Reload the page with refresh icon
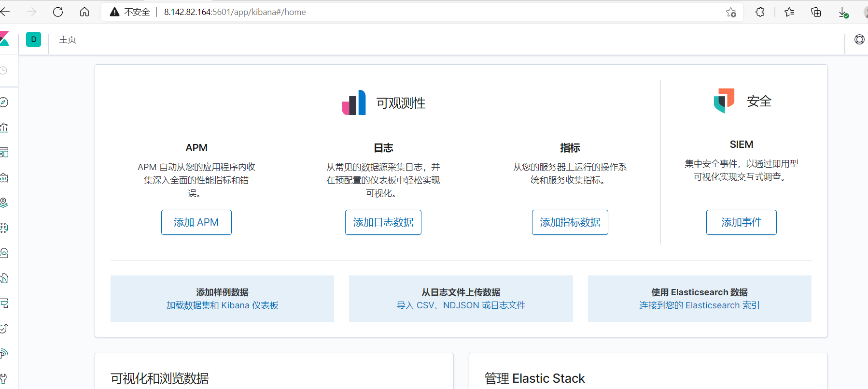 pyautogui.click(x=58, y=12)
